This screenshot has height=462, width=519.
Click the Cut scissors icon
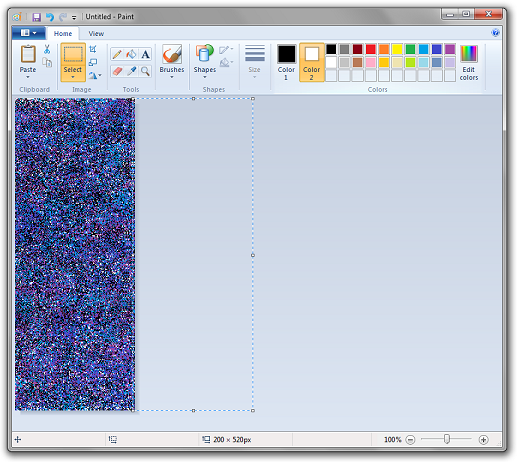click(47, 49)
